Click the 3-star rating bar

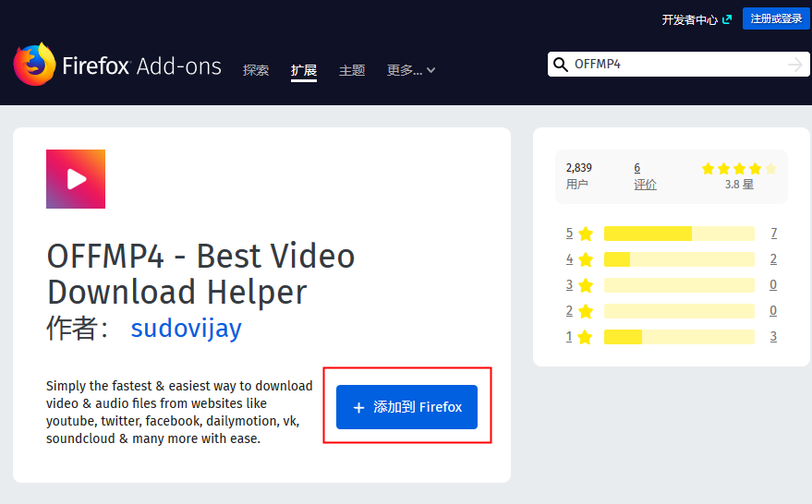click(x=679, y=285)
